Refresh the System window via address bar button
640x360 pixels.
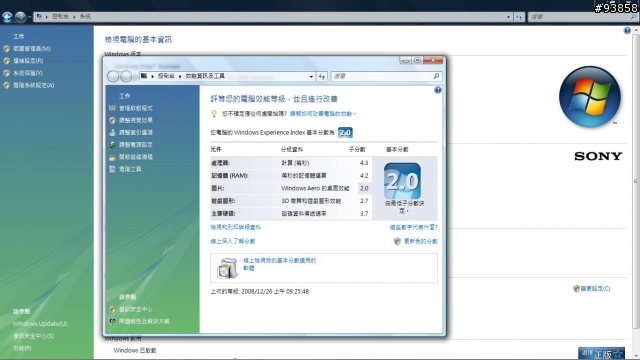click(519, 17)
